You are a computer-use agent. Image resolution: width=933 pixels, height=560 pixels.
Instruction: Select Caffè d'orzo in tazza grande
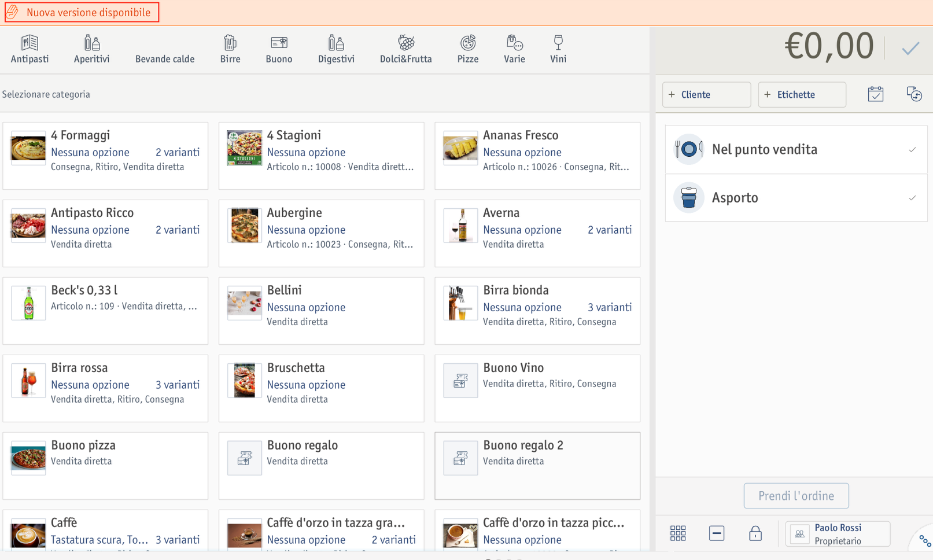point(321,530)
